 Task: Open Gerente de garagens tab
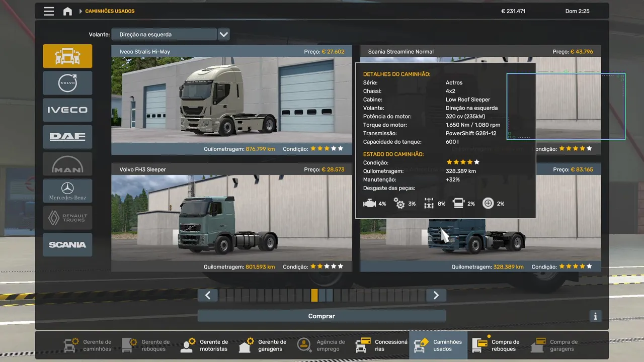(263, 345)
